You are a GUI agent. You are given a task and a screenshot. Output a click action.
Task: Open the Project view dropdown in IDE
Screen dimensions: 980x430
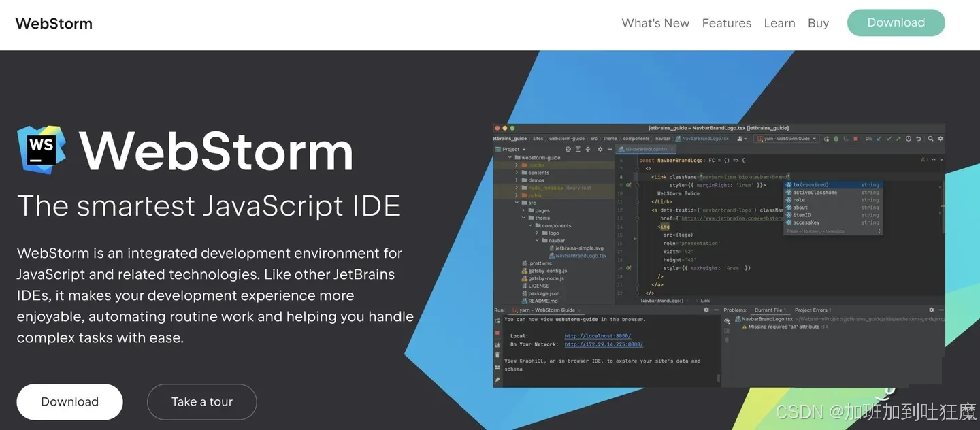pyautogui.click(x=511, y=149)
